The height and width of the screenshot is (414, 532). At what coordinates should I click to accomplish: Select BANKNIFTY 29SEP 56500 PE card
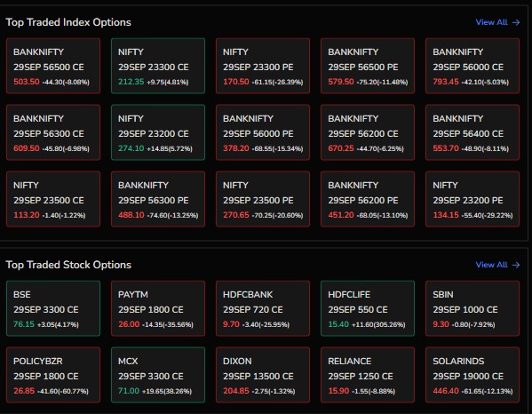tap(368, 66)
